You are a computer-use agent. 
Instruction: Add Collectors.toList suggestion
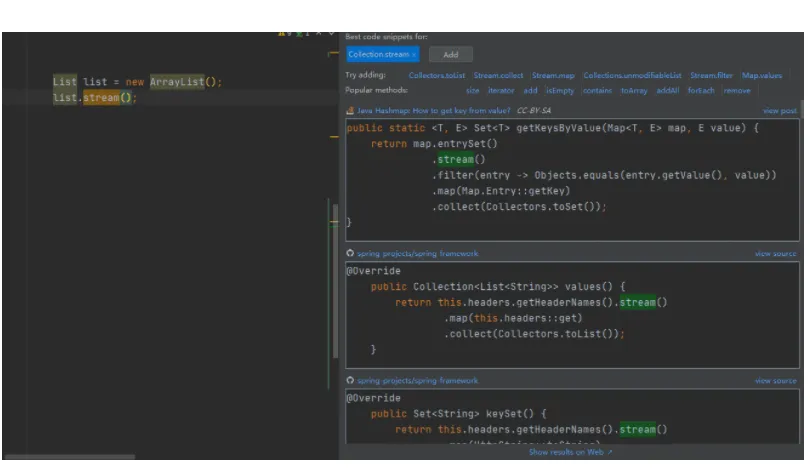pyautogui.click(x=437, y=75)
